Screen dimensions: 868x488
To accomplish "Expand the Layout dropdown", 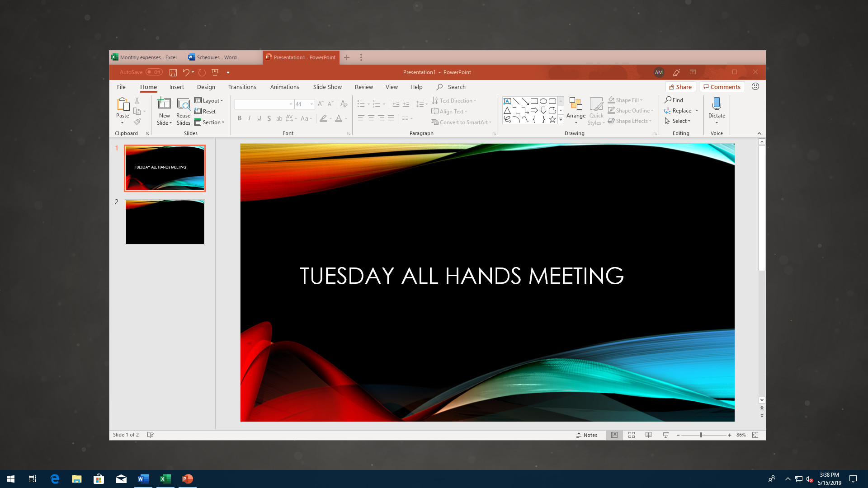I will (209, 100).
